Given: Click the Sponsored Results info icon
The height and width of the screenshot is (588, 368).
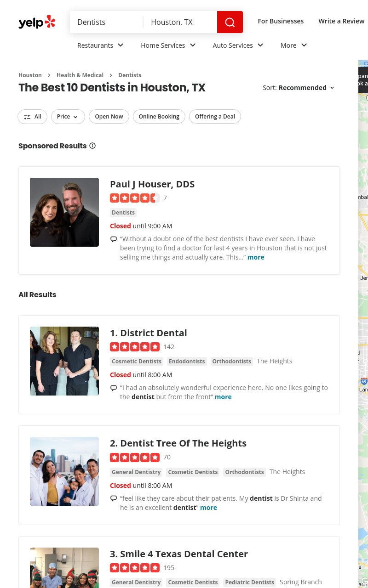Looking at the screenshot, I should click(x=92, y=146).
